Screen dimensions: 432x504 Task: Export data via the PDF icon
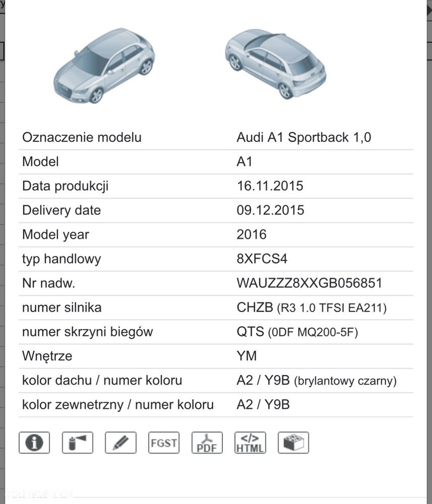[x=207, y=442]
